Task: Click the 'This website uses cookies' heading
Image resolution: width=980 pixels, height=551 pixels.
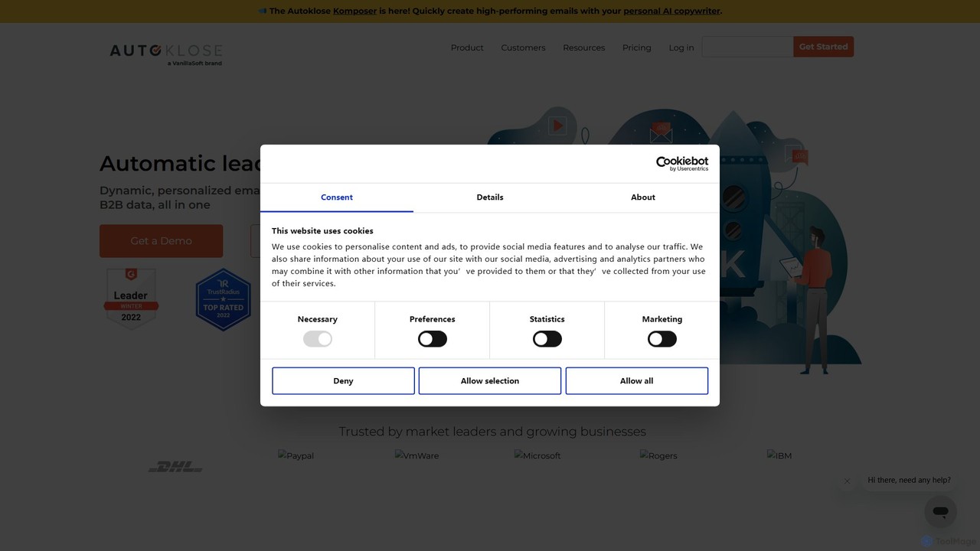Action: 322,231
